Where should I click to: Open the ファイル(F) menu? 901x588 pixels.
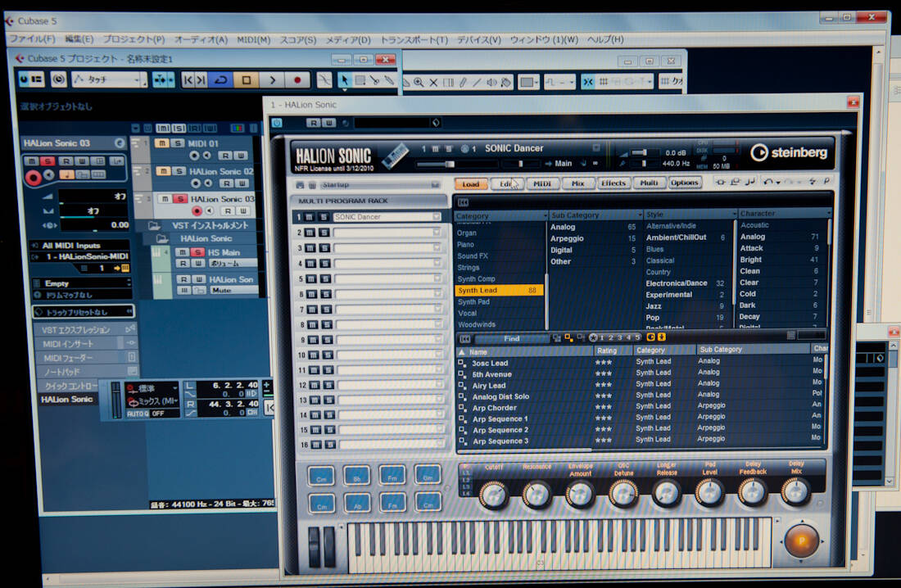tap(32, 39)
